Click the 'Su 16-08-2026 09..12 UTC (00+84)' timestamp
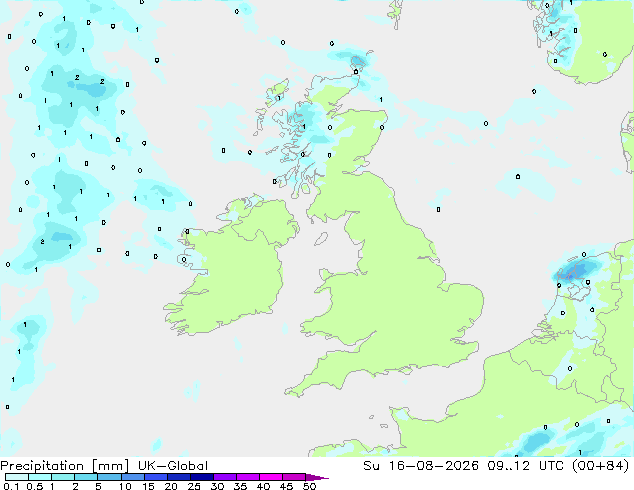634x490 pixels. (496, 466)
